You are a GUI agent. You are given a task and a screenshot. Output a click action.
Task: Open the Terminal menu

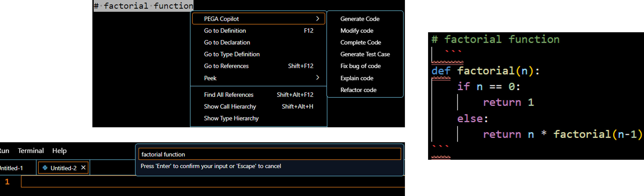pos(31,151)
